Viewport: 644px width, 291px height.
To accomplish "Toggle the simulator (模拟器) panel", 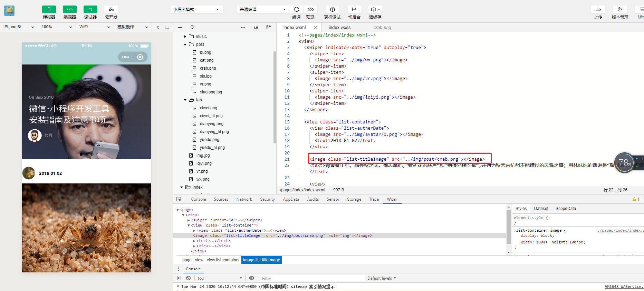I will tap(49, 9).
